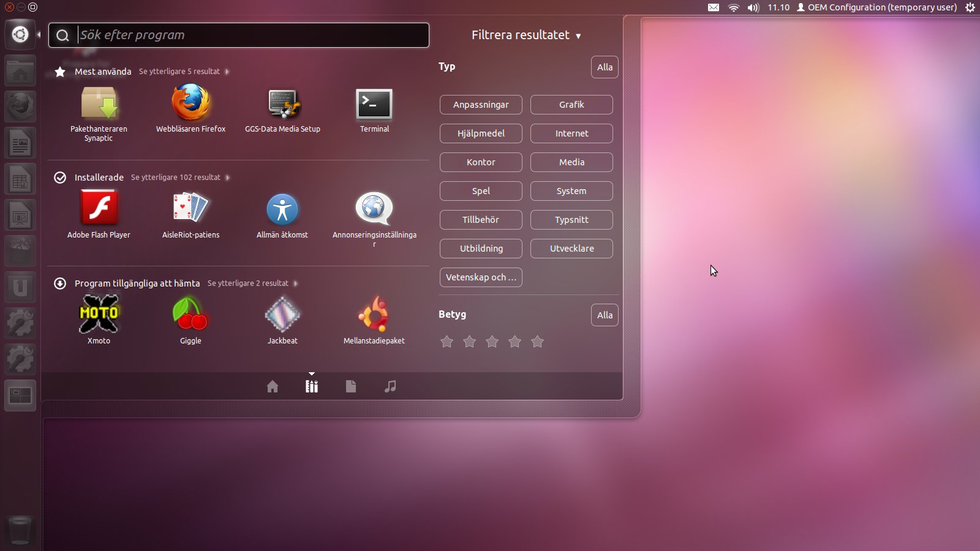Toggle the Vetenskap och ... filter
Viewport: 980px width, 551px height.
point(481,277)
